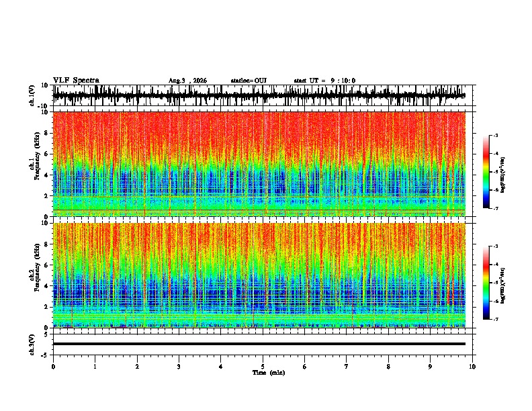Screen dimensions: 532x411
Task: Click time axis tick label "7"
Action: tap(347, 367)
